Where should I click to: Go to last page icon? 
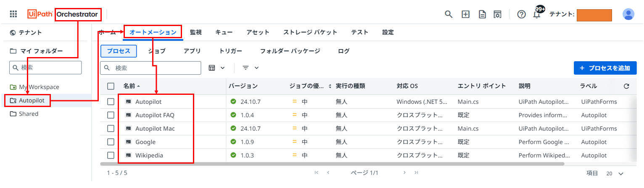(416, 172)
